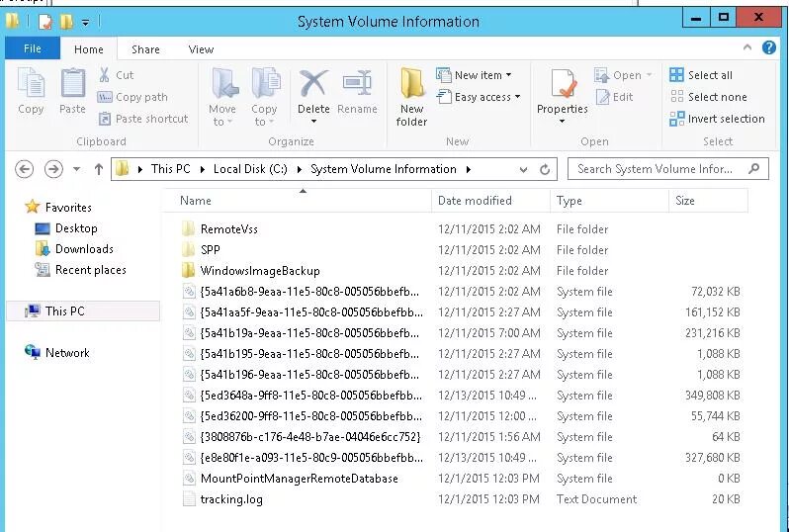Click quick access Properties icon in title bar
Screen dimensions: 789x532
(44, 21)
